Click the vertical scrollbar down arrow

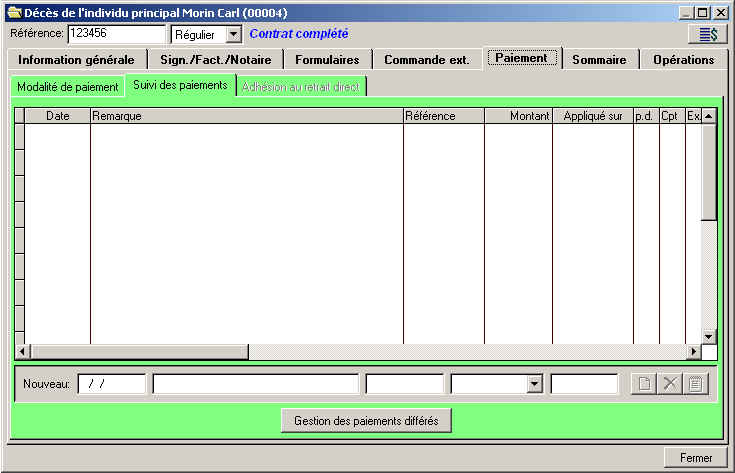[x=709, y=337]
